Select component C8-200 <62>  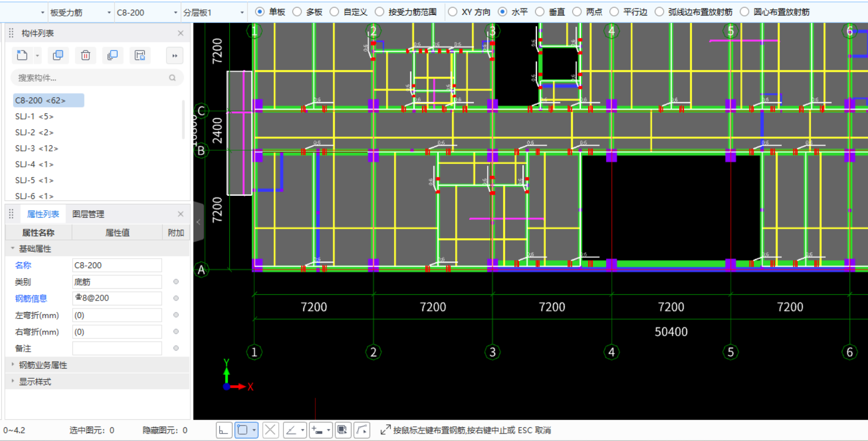pos(48,100)
